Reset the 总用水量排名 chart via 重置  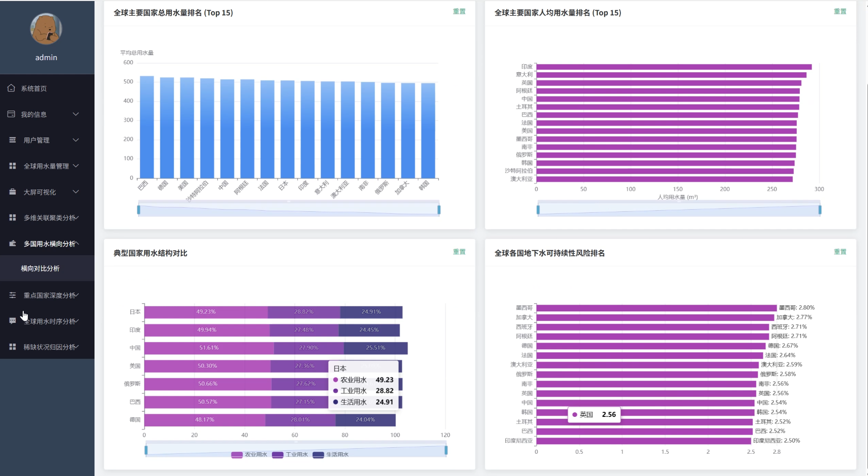(x=459, y=12)
